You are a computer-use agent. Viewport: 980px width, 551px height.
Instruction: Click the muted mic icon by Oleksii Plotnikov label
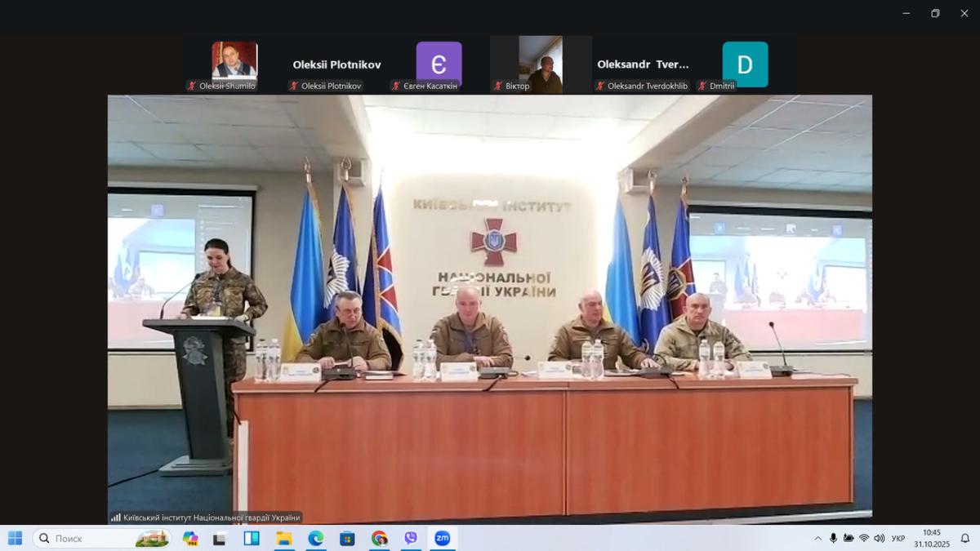coord(294,86)
